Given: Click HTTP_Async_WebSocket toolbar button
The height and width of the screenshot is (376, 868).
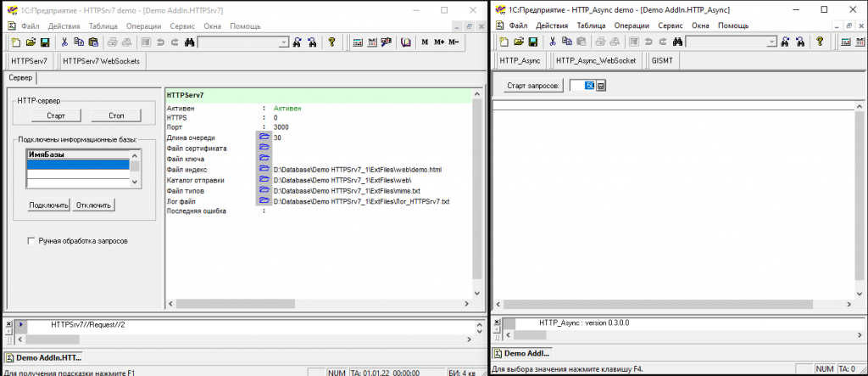Looking at the screenshot, I should click(596, 61).
